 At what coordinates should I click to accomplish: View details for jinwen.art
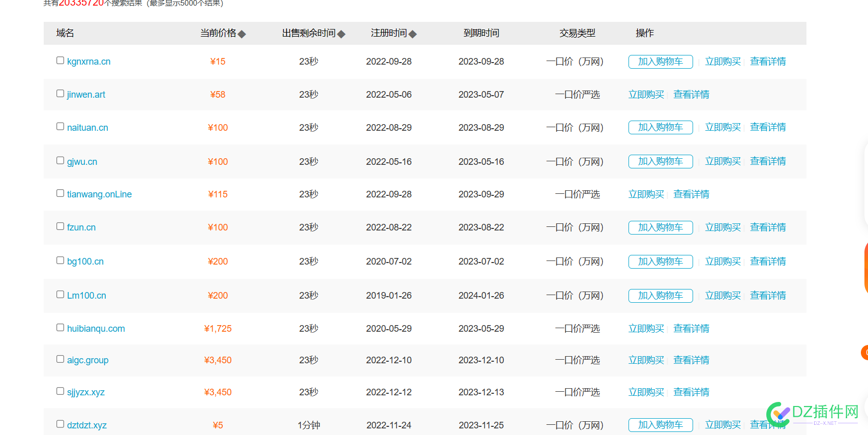691,95
